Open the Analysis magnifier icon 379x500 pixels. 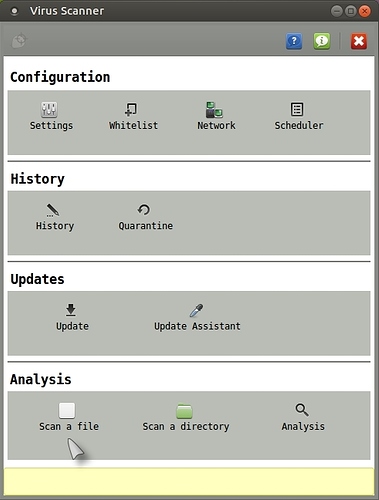302,410
